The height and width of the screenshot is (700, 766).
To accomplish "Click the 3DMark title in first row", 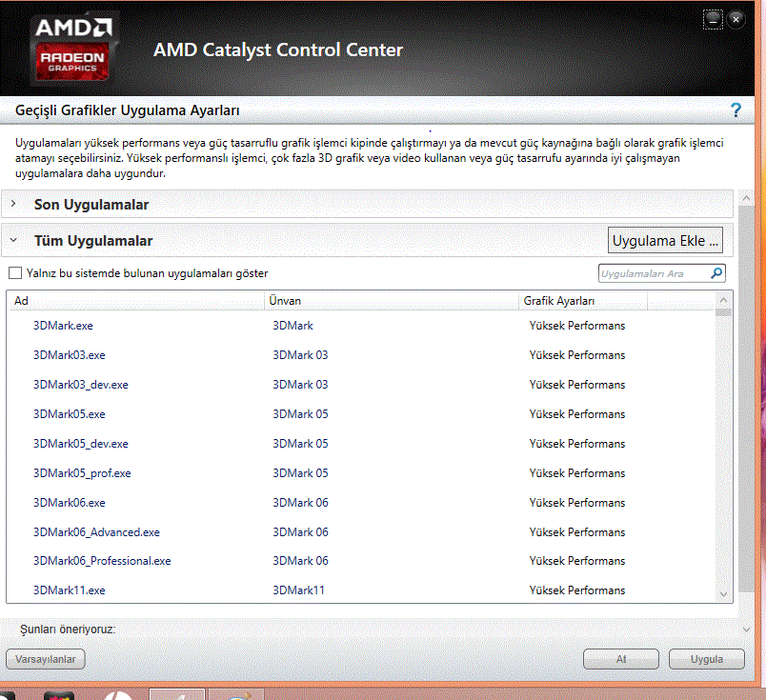I will [x=292, y=326].
